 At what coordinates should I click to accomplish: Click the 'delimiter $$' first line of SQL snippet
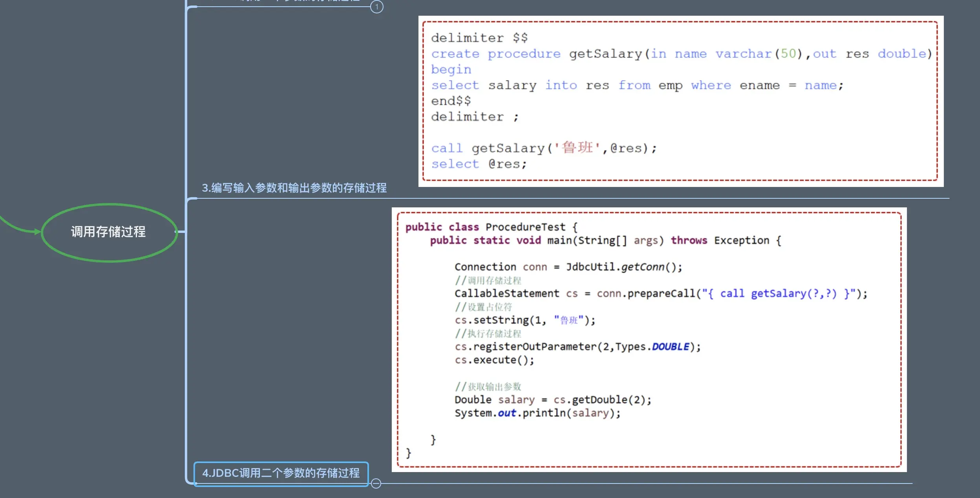479,38
